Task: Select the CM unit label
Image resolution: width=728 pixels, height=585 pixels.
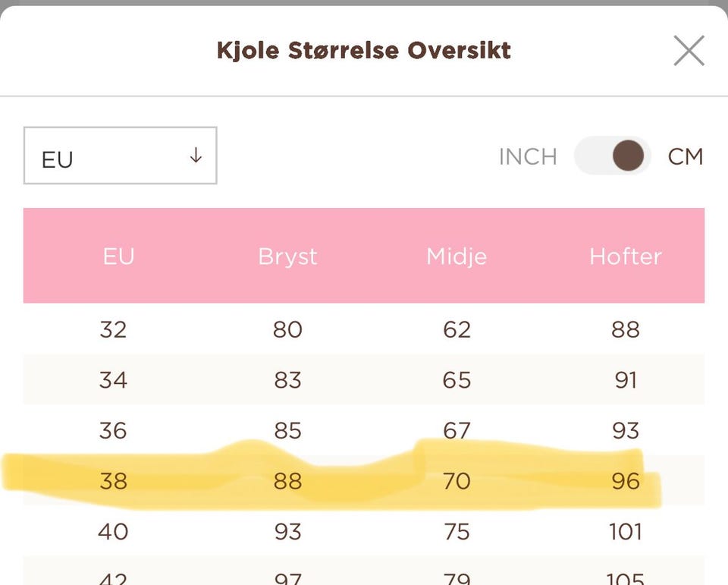Action: 686,157
